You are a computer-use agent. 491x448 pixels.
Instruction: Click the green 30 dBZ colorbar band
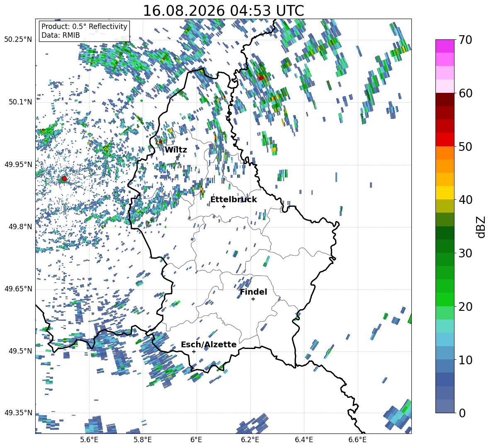tap(445, 246)
